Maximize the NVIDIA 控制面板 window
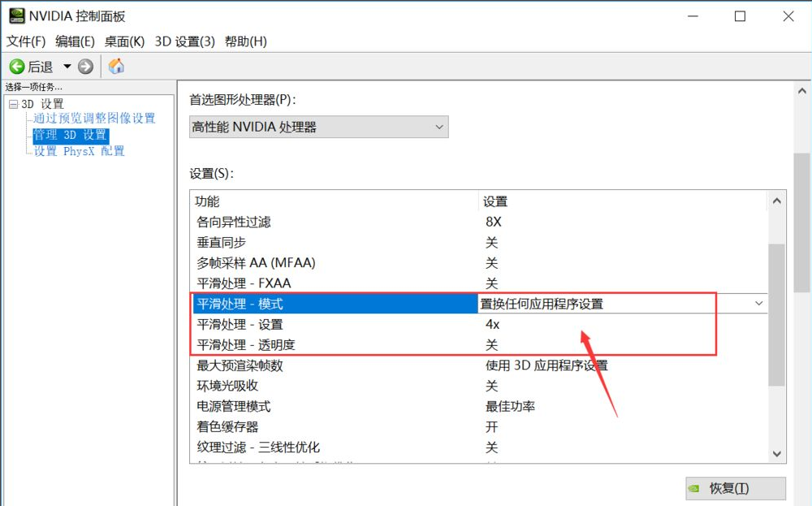The image size is (812, 506). (x=740, y=16)
